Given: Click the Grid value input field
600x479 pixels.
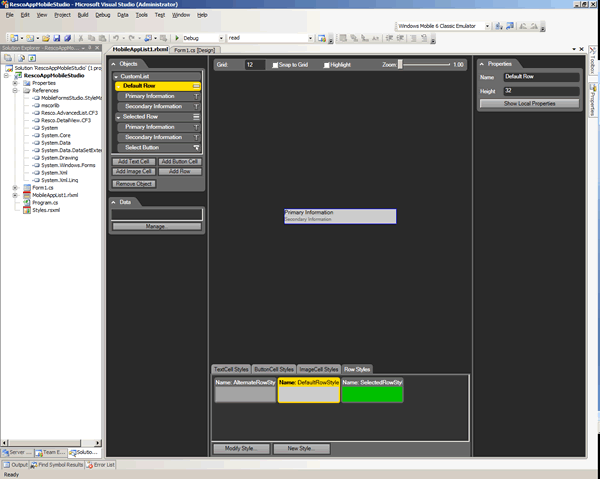Looking at the screenshot, I should coord(254,65).
